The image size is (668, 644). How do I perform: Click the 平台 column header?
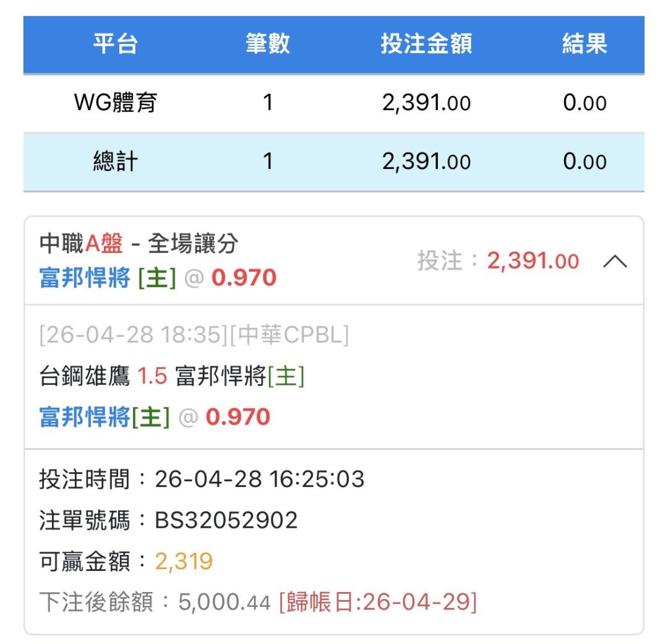pyautogui.click(x=116, y=45)
